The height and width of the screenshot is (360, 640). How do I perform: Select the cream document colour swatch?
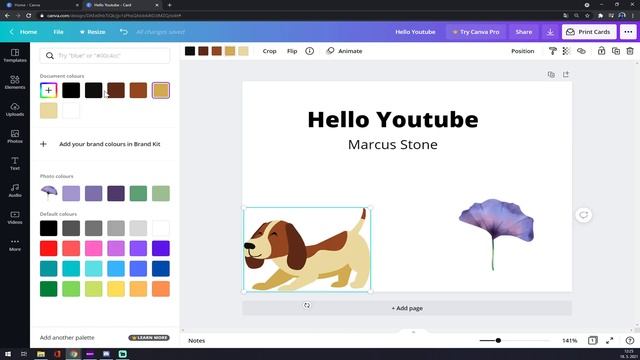tap(49, 111)
